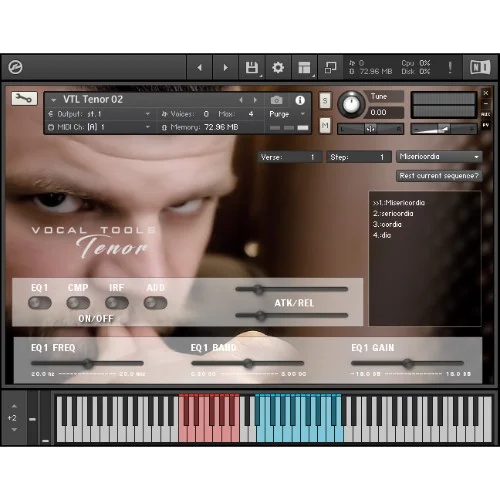
Task: Select sequence entry 4:dia
Action: [382, 235]
